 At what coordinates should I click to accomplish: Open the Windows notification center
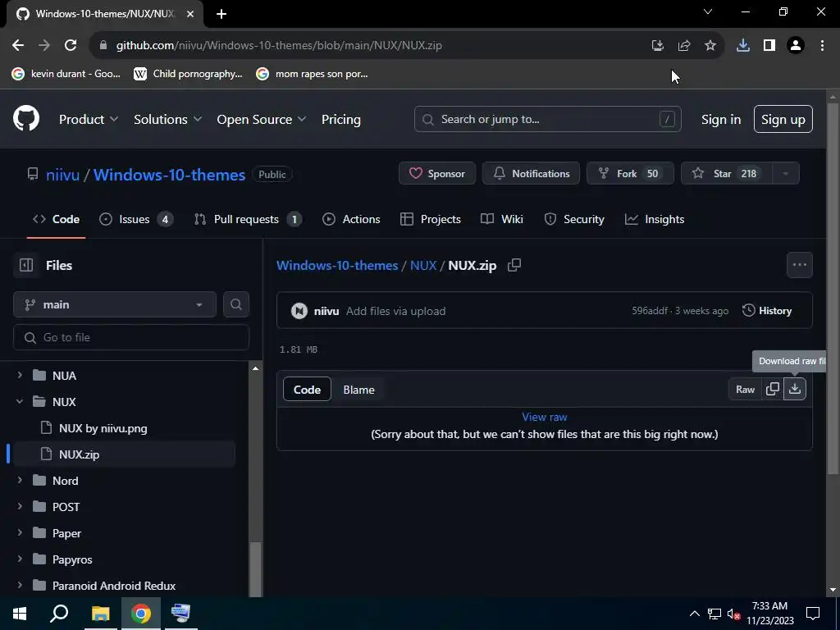point(813,614)
